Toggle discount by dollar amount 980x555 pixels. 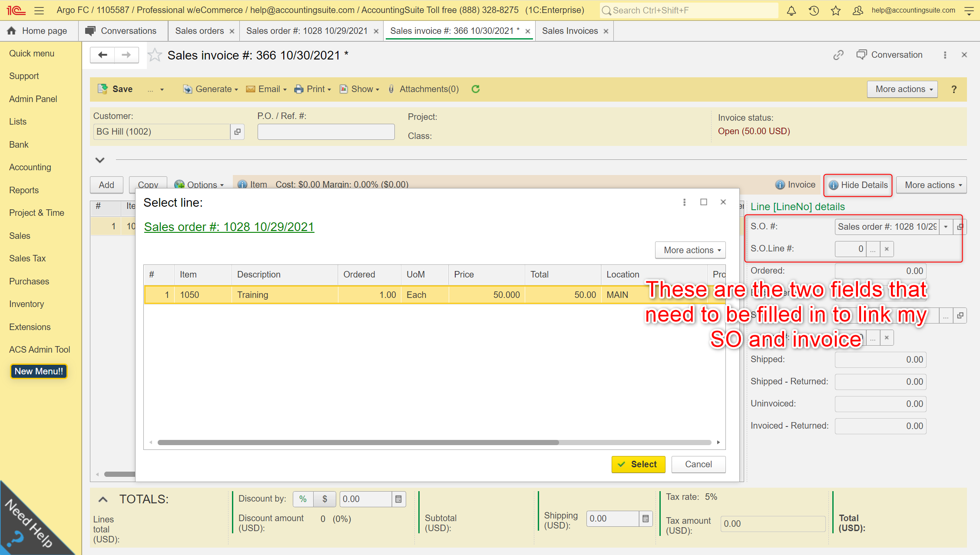(324, 499)
